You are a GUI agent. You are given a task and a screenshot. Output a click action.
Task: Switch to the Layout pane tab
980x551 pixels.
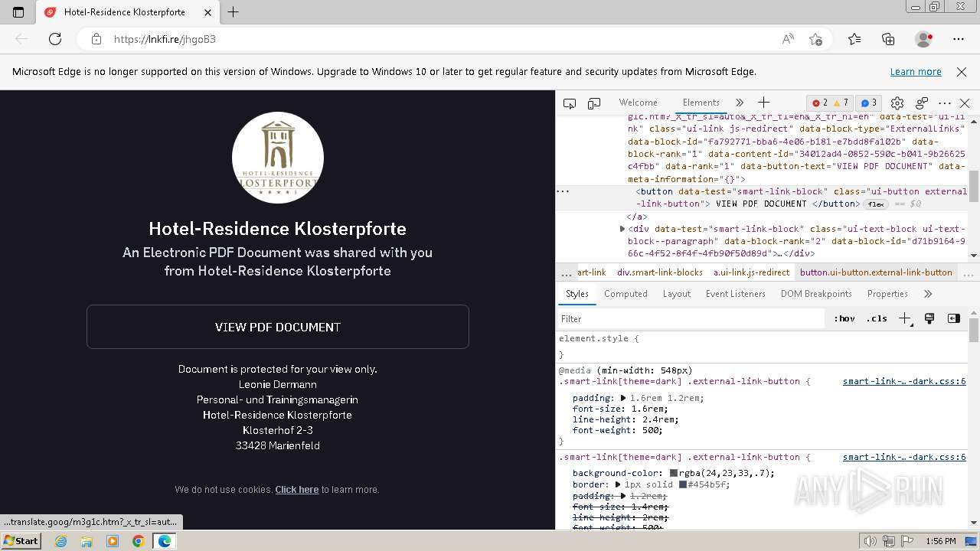click(x=677, y=294)
